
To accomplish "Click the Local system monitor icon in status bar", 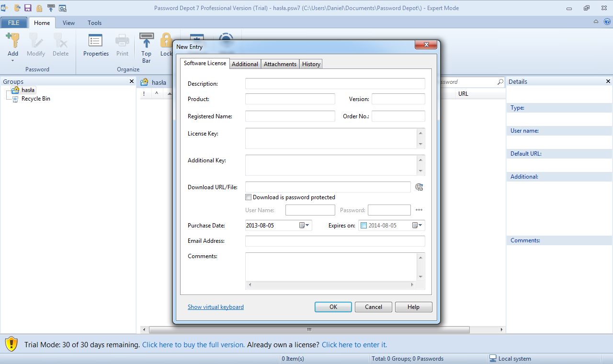I will pos(492,358).
